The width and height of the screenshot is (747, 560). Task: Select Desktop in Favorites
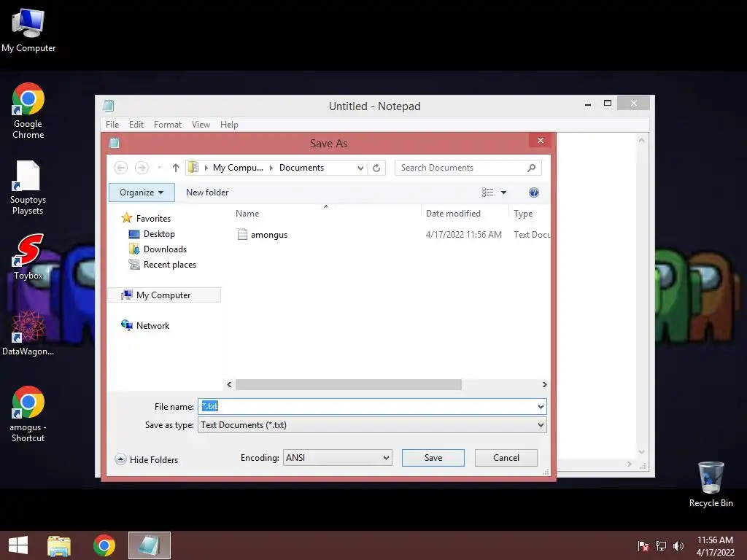pos(159,234)
